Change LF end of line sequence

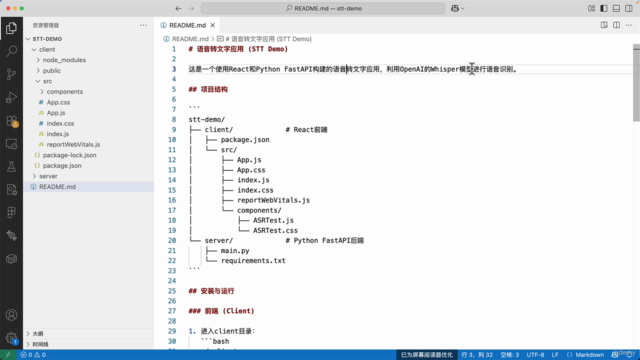pyautogui.click(x=555, y=355)
